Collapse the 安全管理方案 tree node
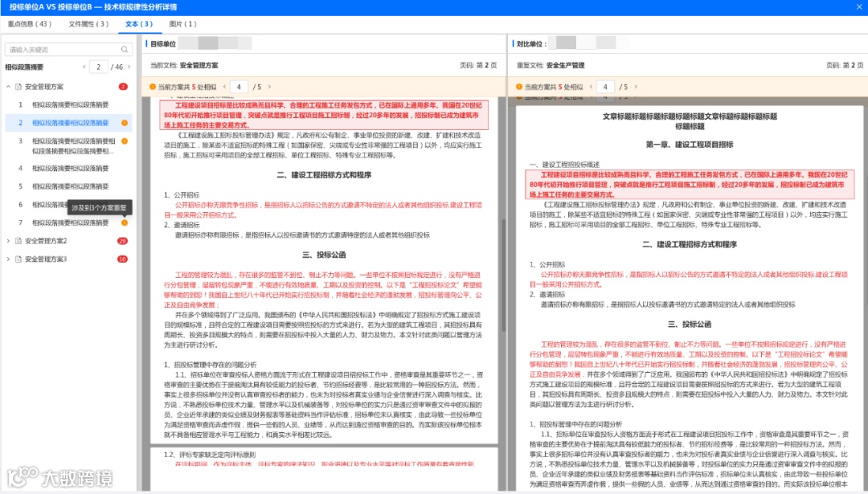868x494 pixels. (8, 87)
